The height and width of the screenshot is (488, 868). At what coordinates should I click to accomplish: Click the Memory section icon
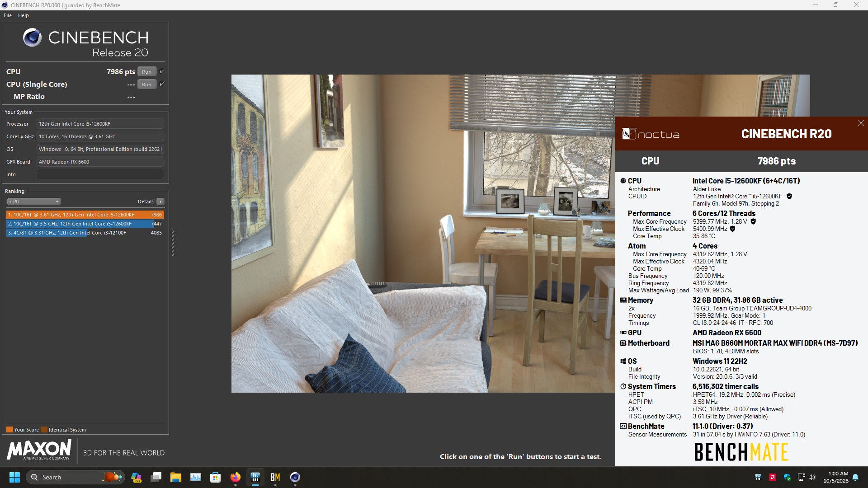(x=623, y=300)
